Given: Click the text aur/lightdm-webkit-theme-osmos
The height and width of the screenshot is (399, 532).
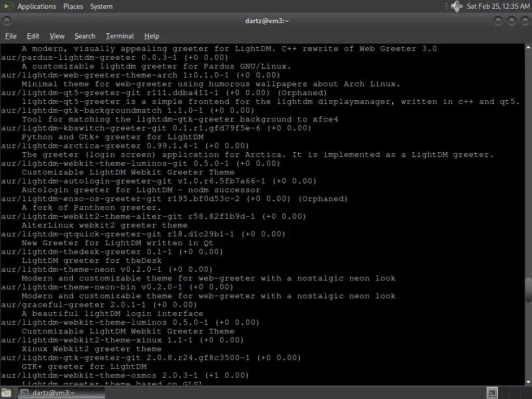Looking at the screenshot, I should [x=78, y=375].
